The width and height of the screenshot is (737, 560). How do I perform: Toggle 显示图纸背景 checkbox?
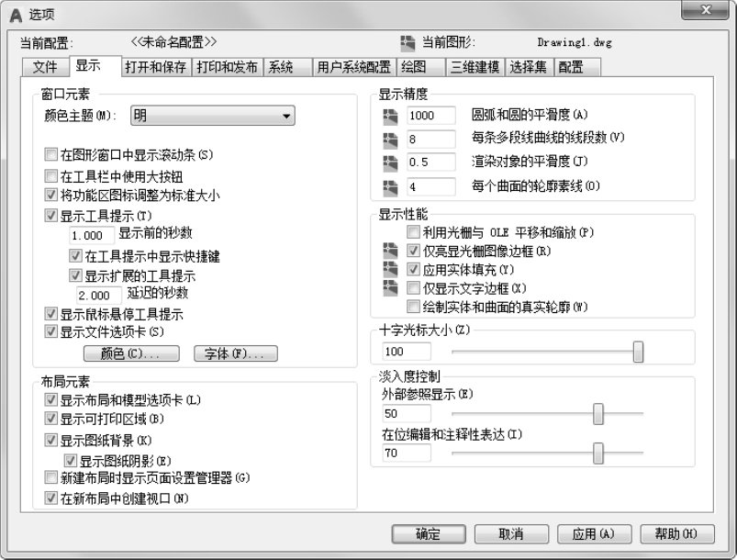click(x=50, y=440)
